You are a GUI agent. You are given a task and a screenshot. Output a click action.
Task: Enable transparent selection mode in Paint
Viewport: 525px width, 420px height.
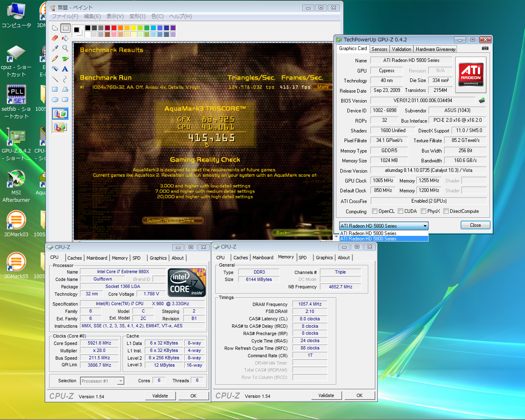click(60, 127)
